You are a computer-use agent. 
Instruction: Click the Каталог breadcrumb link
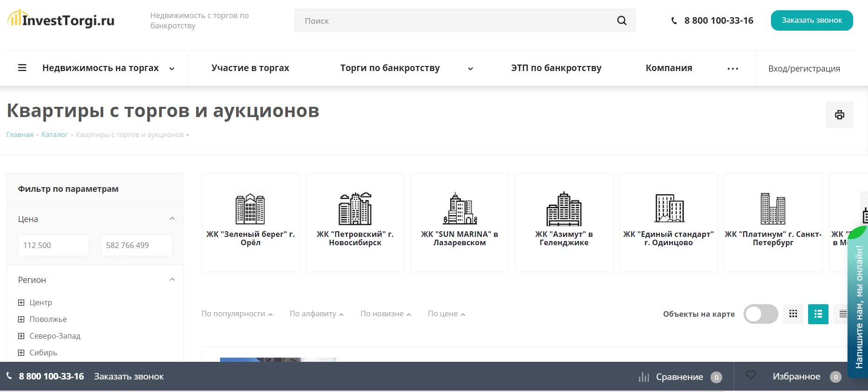[x=55, y=135]
